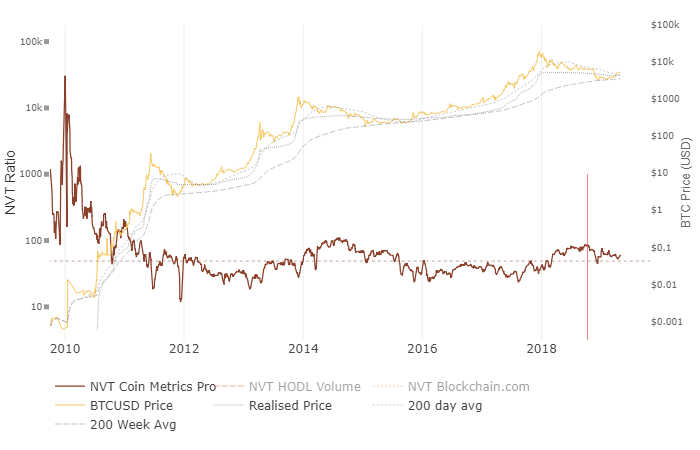Click the NVT Ratio y-axis title
Screen dimensions: 700x450
11,181
